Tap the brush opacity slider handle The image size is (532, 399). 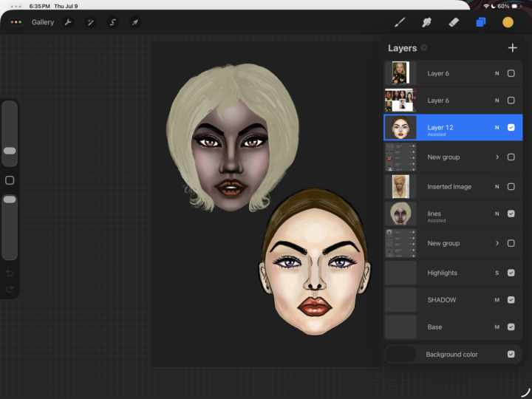(x=10, y=199)
